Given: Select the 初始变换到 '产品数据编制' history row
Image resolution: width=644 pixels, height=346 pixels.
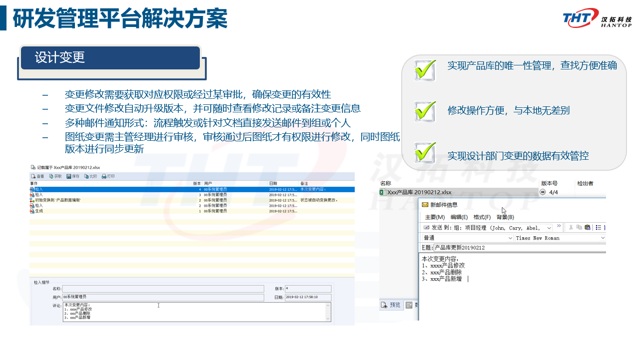Looking at the screenshot, I should 192,200.
